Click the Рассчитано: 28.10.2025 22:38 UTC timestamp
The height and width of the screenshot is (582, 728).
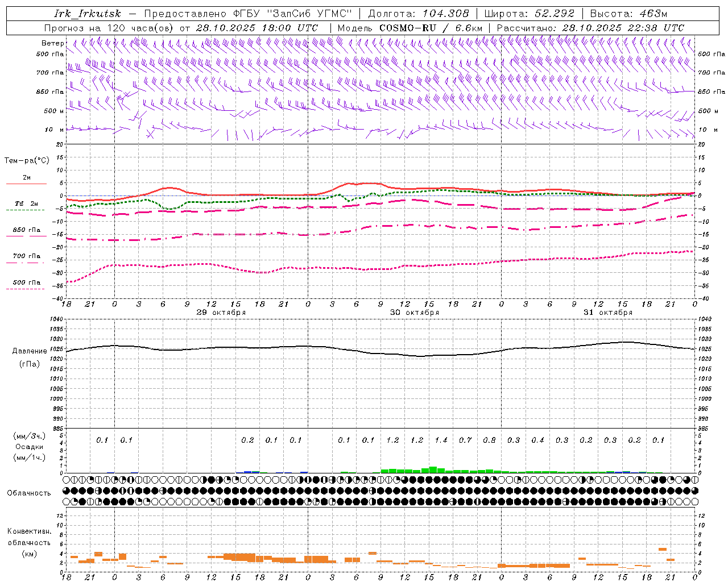[590, 28]
